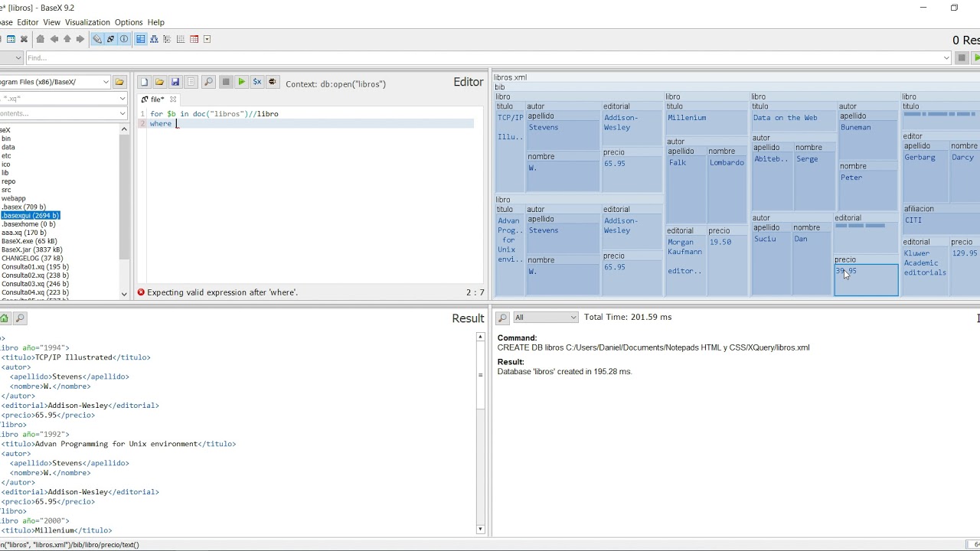Select Consulta01.xq in project tree
The image size is (980, 551).
point(34,266)
